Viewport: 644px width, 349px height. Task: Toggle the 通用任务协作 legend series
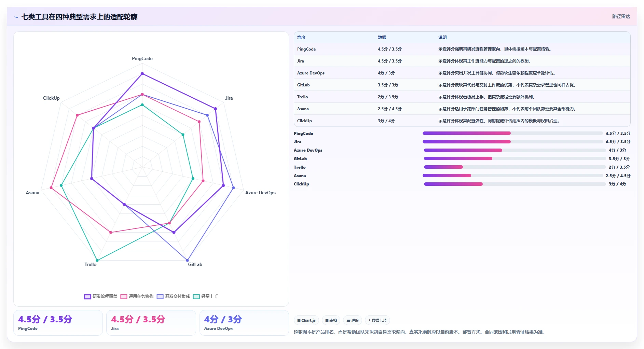click(137, 296)
